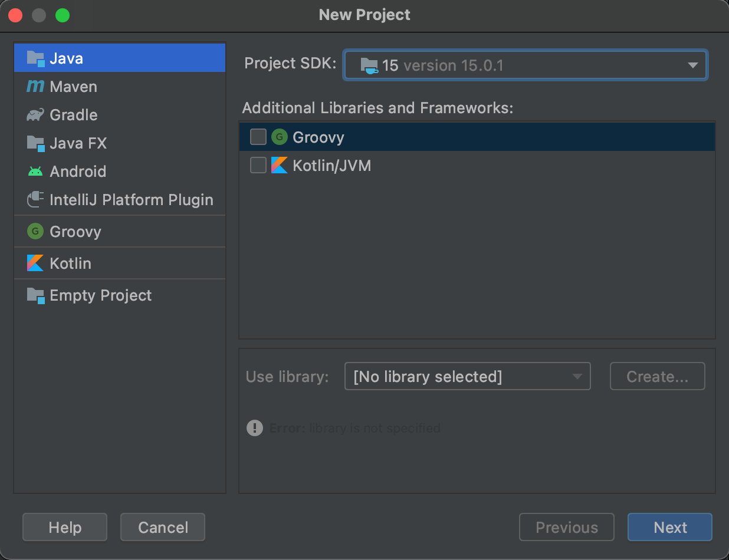Select Maven project type
The width and height of the screenshot is (729, 560).
point(120,87)
